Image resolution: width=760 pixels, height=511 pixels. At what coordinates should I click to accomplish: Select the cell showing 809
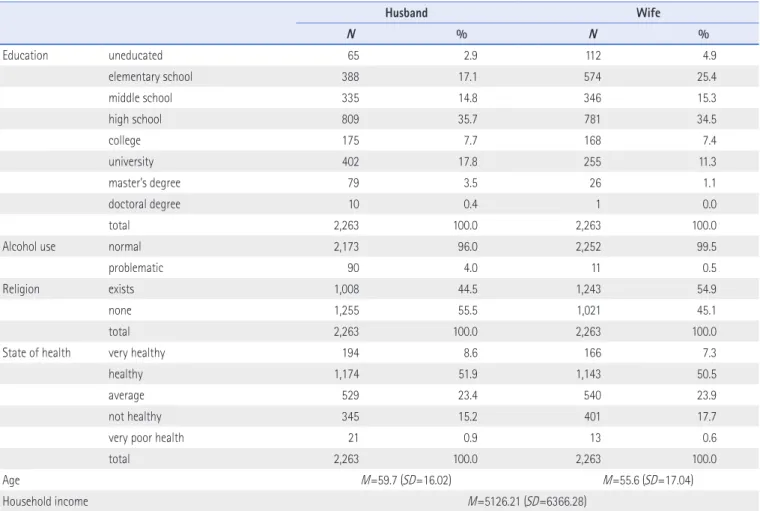[350, 119]
